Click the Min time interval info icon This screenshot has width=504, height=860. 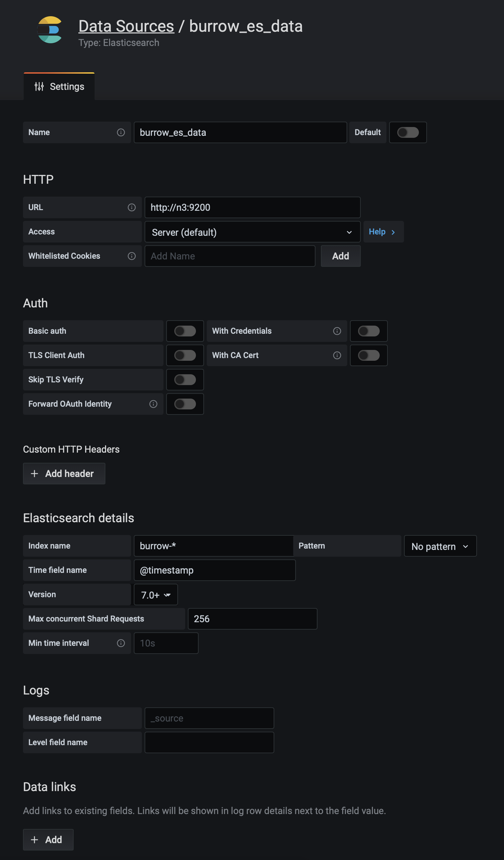coord(121,643)
